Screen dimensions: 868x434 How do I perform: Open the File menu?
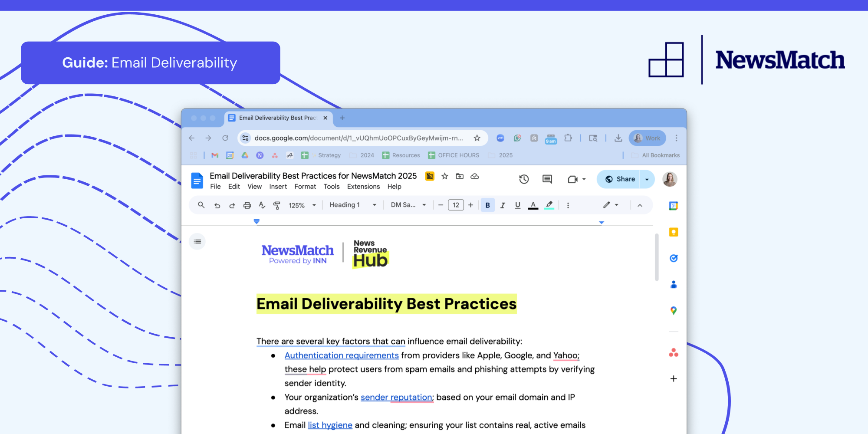tap(215, 187)
